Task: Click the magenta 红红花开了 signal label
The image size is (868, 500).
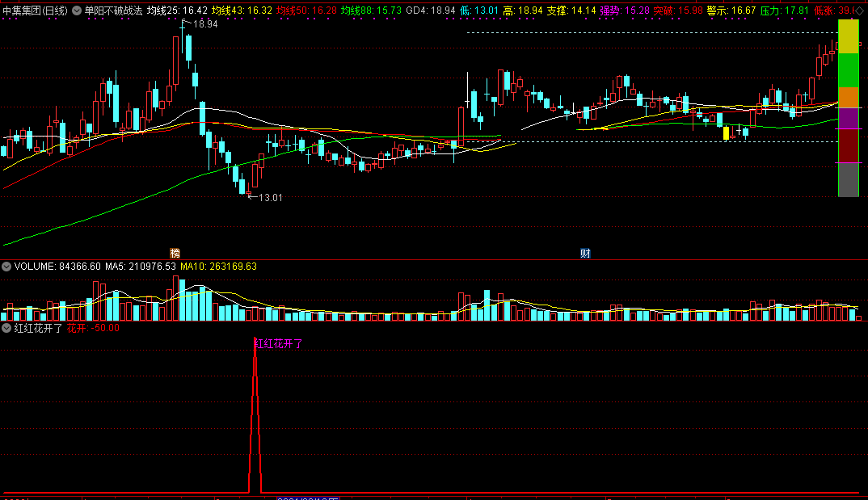Action: pos(279,344)
